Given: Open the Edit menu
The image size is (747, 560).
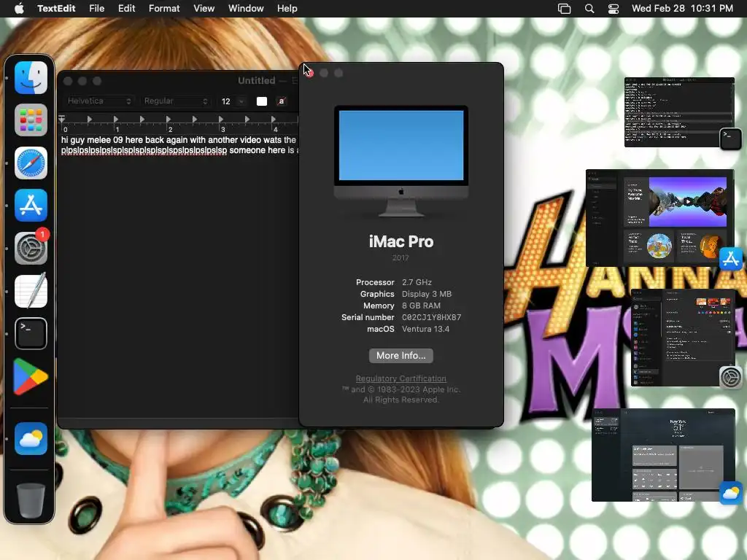Looking at the screenshot, I should (126, 9).
